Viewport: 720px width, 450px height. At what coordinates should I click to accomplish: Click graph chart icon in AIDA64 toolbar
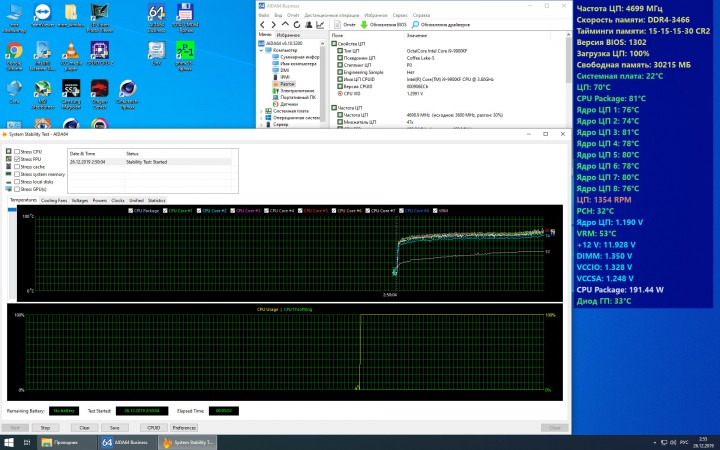pos(320,25)
